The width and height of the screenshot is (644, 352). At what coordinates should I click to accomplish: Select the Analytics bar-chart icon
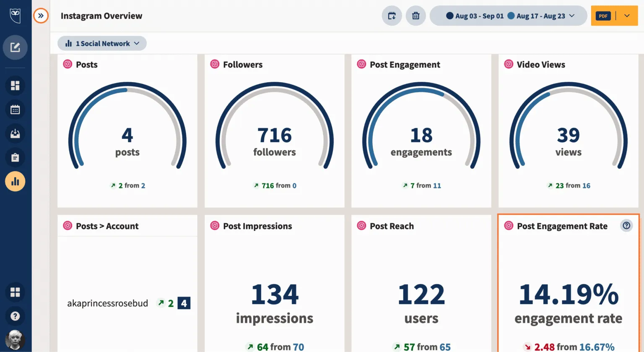15,181
